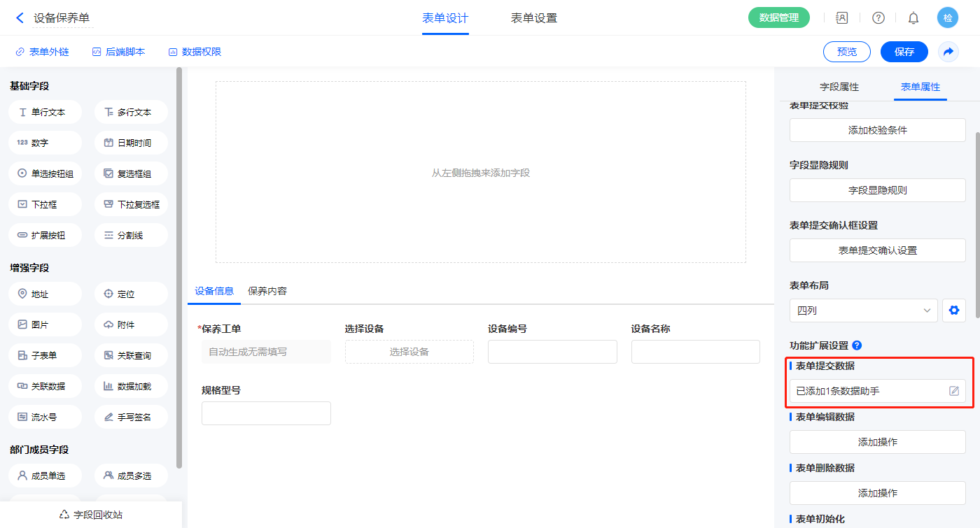This screenshot has width=980, height=528.
Task: Click the share arrow icon next to 保存
Action: point(948,52)
